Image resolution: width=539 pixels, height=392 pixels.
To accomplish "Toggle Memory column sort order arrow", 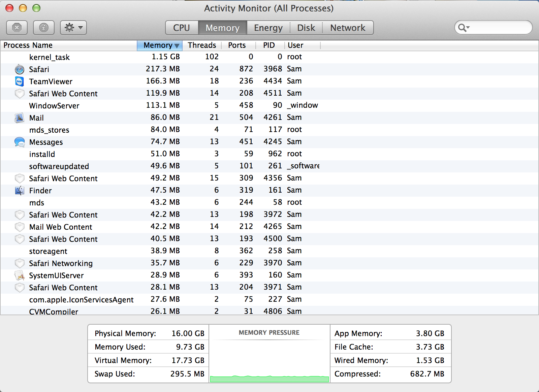I will 177,46.
